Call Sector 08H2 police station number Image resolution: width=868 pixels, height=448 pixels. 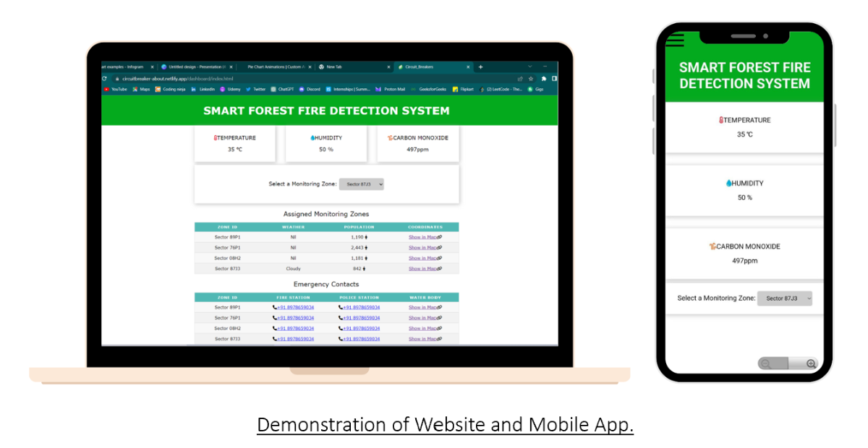coord(359,328)
